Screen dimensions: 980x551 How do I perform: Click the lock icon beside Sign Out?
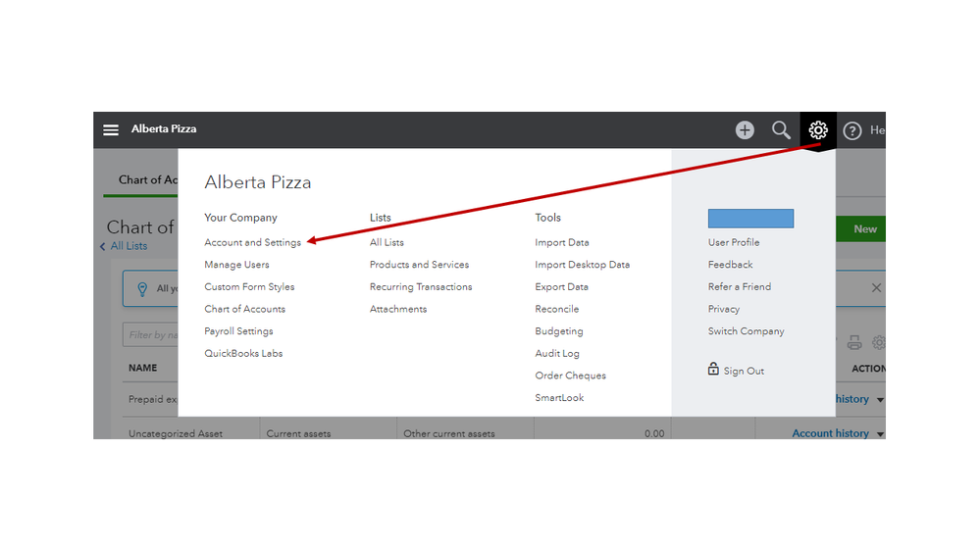pos(713,369)
